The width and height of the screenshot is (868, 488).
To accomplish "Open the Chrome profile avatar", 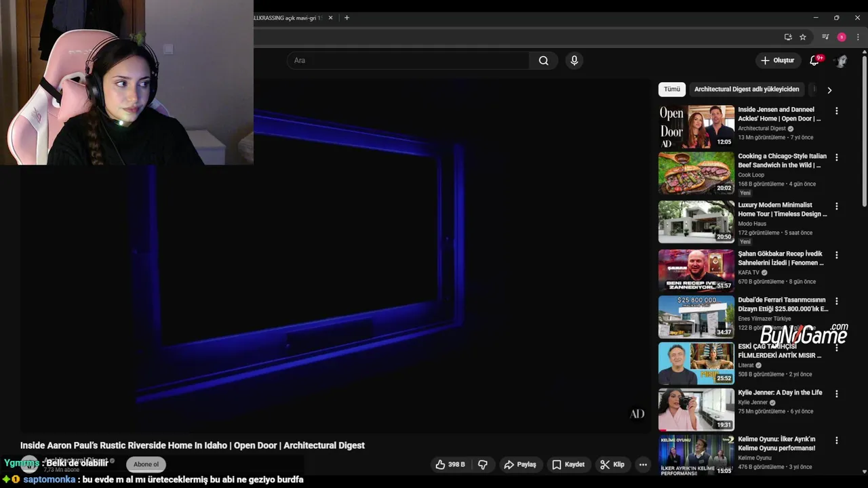I will pos(842,37).
